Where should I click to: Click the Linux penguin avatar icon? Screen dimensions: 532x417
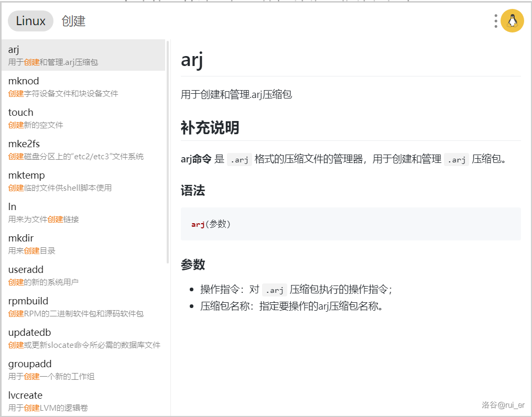512,21
